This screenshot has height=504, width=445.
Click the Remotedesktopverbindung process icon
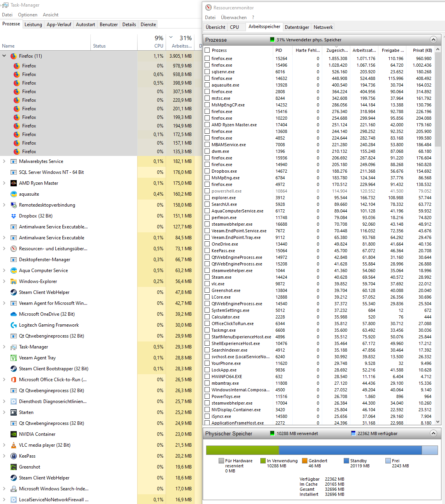point(14,205)
